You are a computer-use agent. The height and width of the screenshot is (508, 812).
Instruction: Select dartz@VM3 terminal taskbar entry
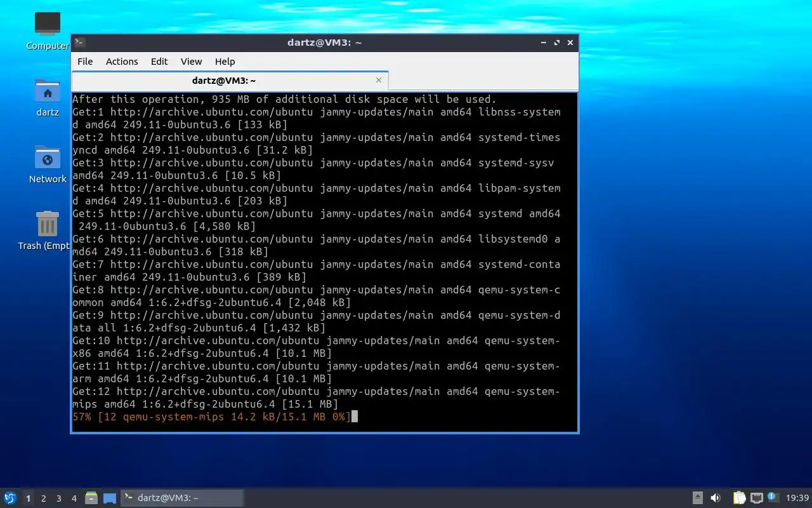coord(182,498)
